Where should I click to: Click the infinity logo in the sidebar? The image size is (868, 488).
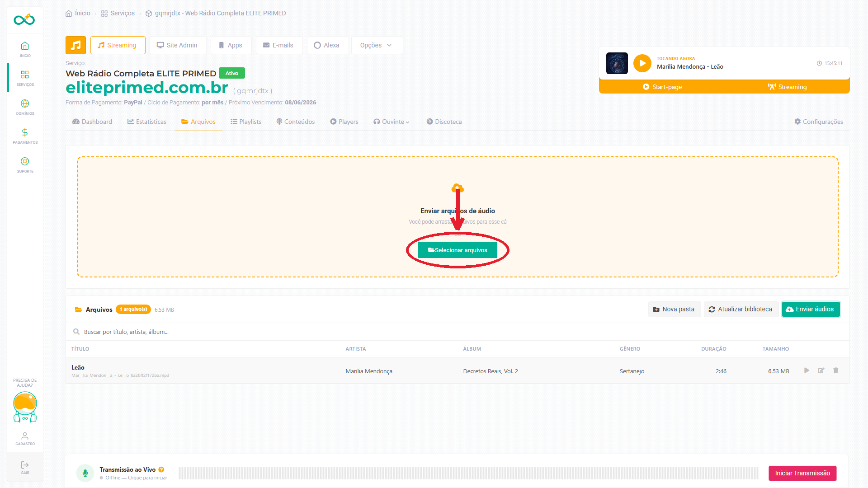(x=24, y=19)
